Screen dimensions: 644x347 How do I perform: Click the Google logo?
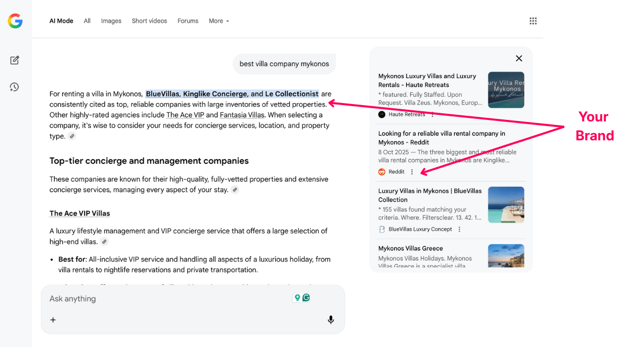15,21
